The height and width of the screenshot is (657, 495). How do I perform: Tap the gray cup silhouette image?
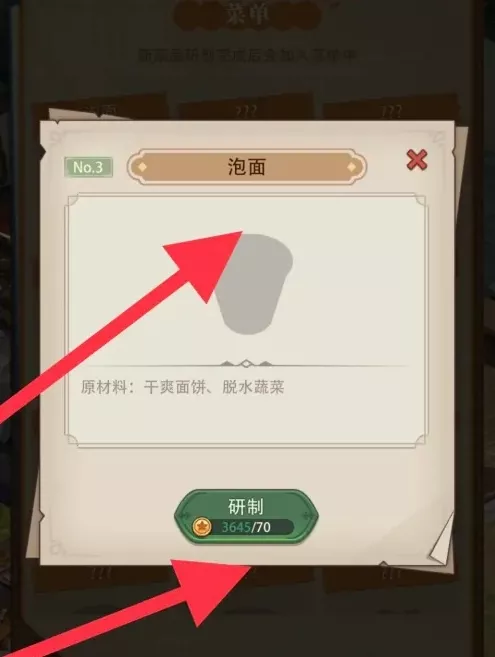pyautogui.click(x=254, y=284)
